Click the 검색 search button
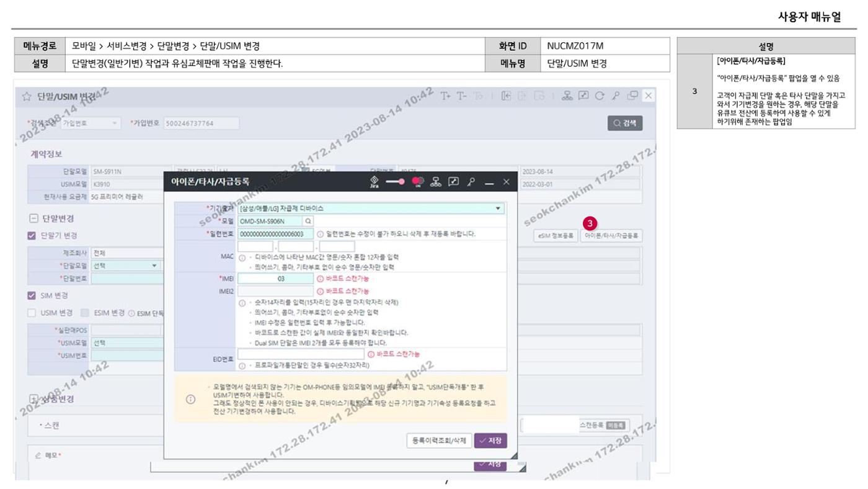 625,123
